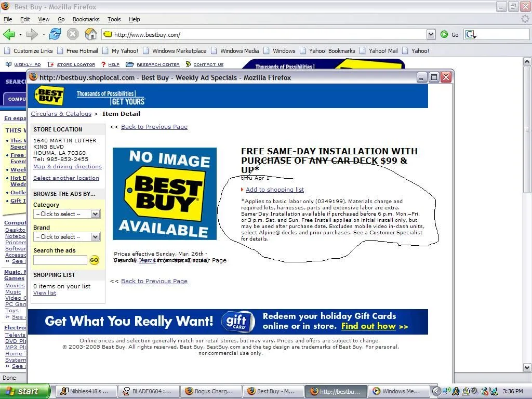Open the Windows Marketplace bookmark
Screen dimensions: 532x399
[x=175, y=51]
